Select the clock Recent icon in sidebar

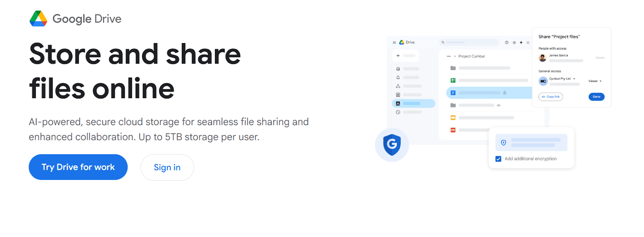pos(398,112)
